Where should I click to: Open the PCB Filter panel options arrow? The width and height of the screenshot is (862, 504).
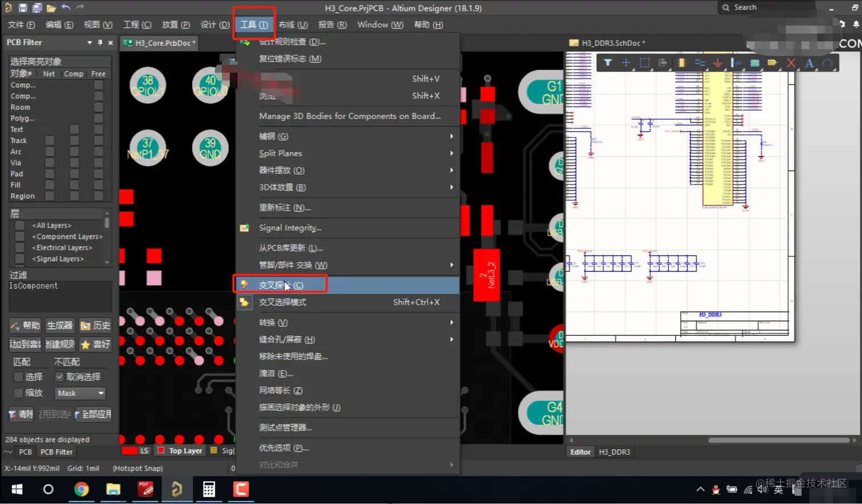coord(90,43)
